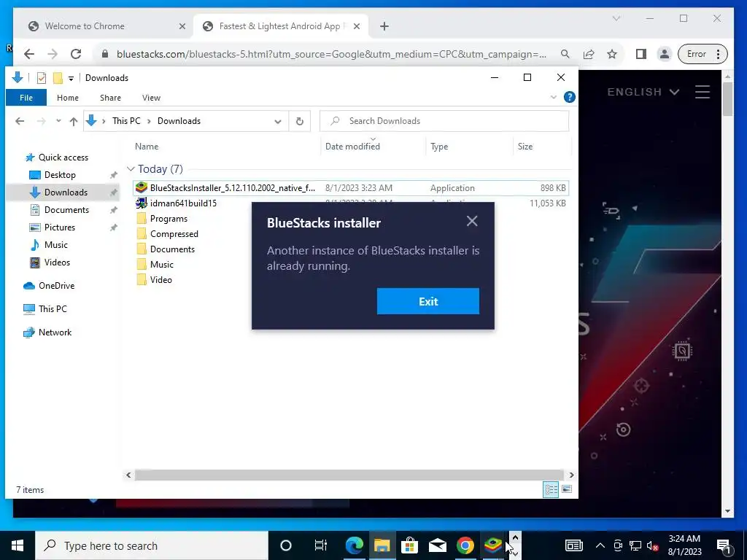Viewport: 747px width, 560px height.
Task: Switch to large icons view layout
Action: click(x=567, y=489)
